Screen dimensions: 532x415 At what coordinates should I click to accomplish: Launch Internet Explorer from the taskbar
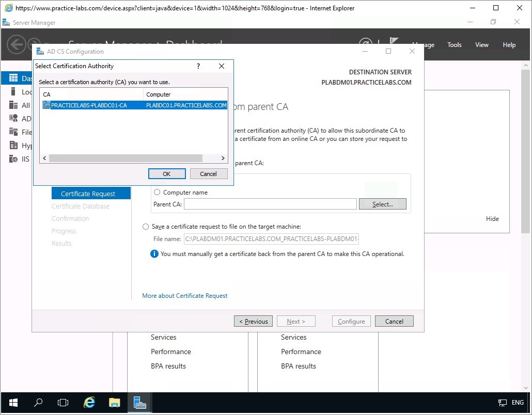pyautogui.click(x=89, y=403)
